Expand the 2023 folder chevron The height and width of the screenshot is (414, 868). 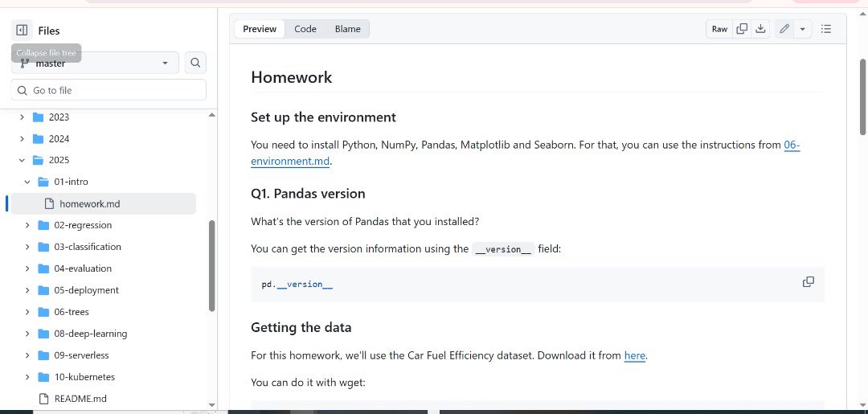23,117
